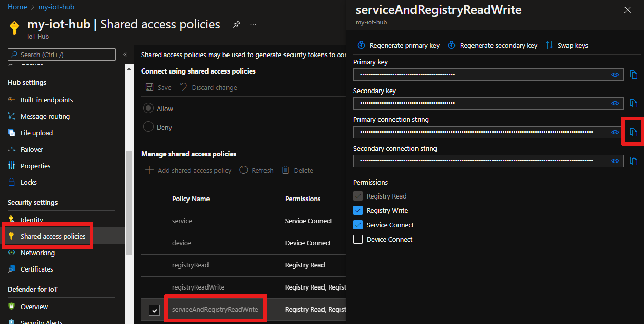Image resolution: width=644 pixels, height=324 pixels.
Task: Click Add shared access policy
Action: tap(188, 170)
